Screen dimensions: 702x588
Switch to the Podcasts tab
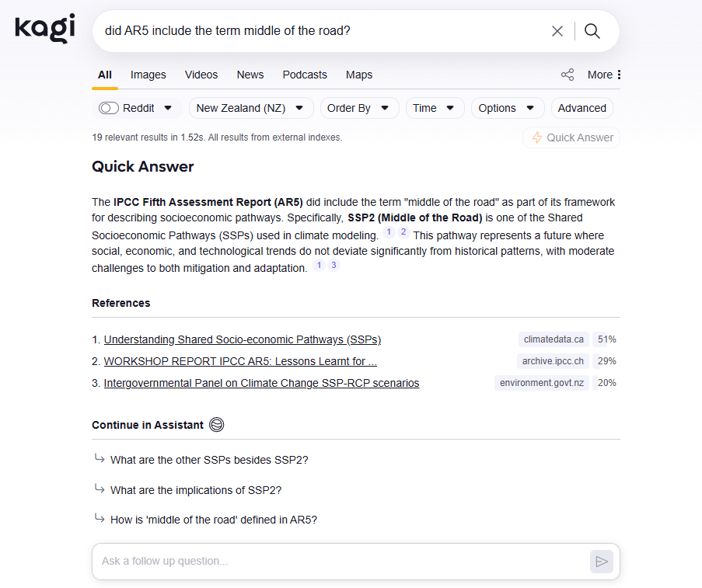(305, 75)
